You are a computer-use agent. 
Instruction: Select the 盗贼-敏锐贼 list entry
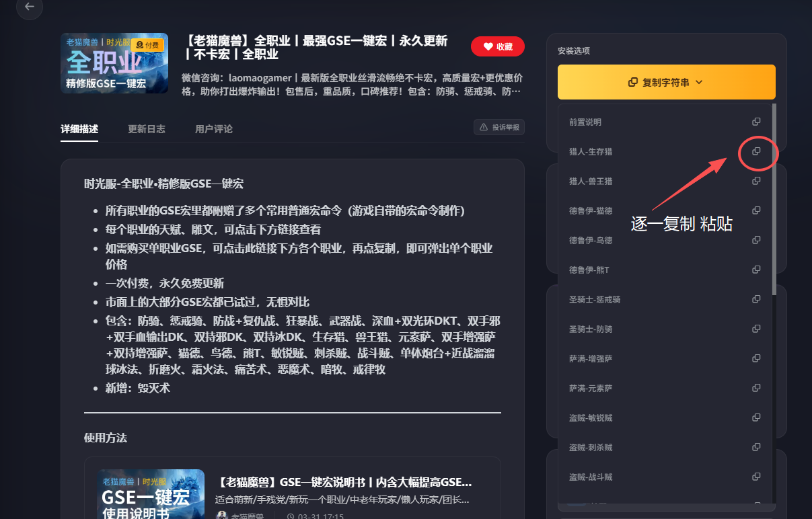click(665, 417)
